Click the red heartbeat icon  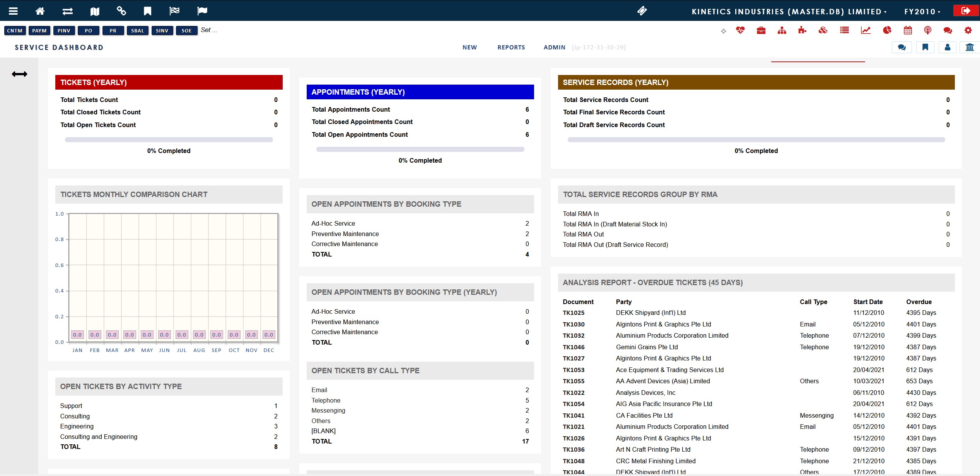(740, 30)
